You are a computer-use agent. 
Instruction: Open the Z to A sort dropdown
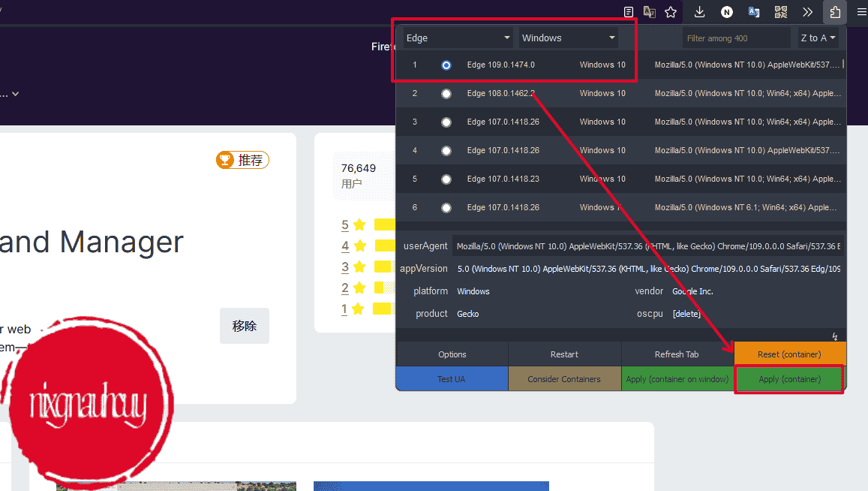tap(818, 38)
